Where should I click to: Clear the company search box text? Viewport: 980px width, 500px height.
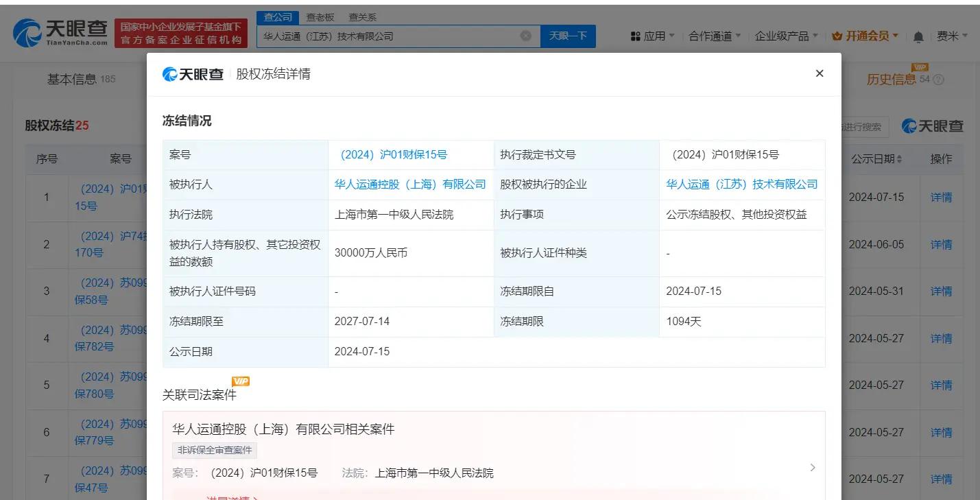pyautogui.click(x=526, y=36)
